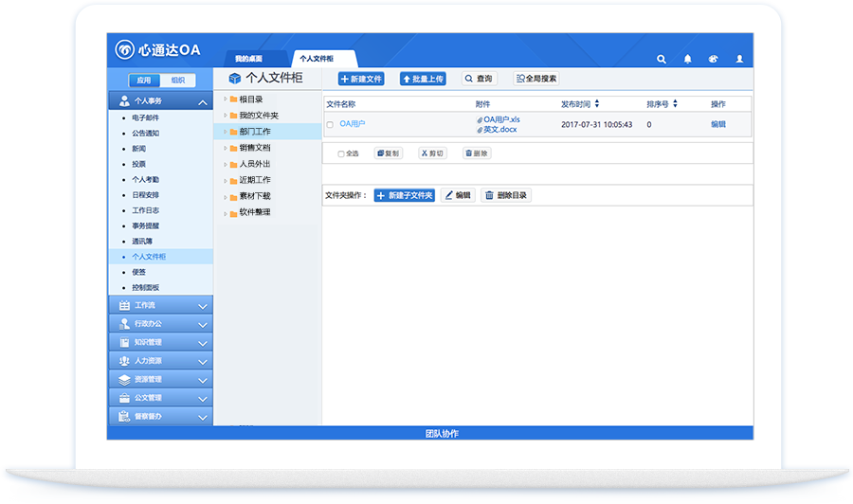Screen dimensions: 853x504
Task: Open 控制面板 in sidebar menu
Action: tap(146, 288)
